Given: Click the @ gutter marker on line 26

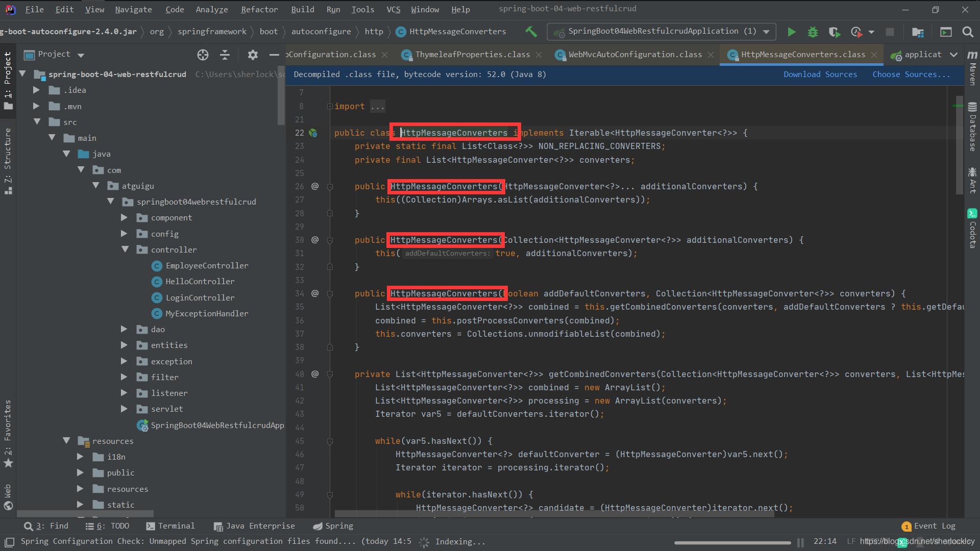Looking at the screenshot, I should click(315, 186).
